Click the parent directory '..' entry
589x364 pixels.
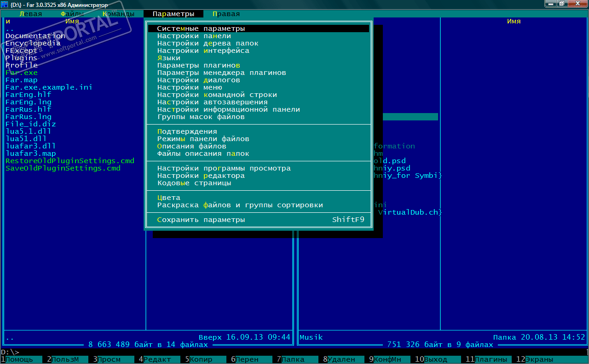pyautogui.click(x=10, y=28)
